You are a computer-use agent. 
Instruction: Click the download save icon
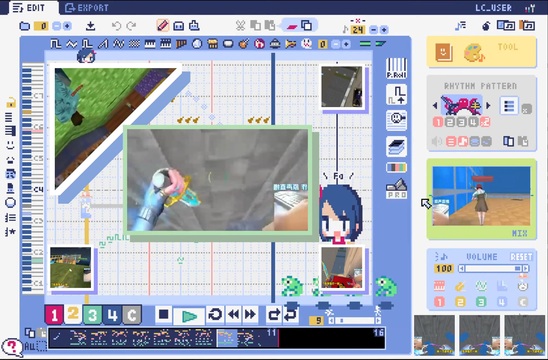coord(91,26)
